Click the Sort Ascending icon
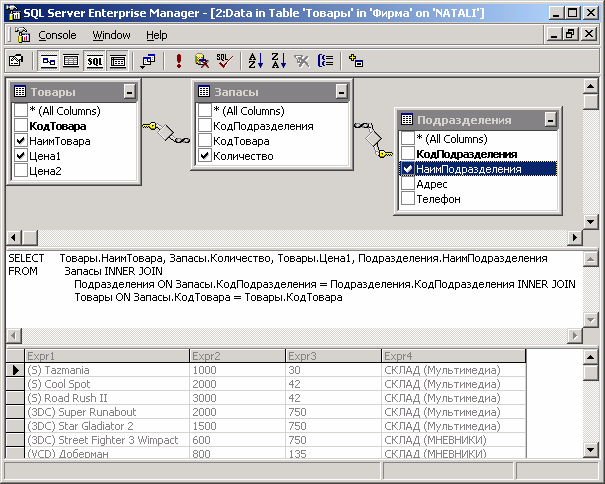Screen dimensions: 605x484 (x=256, y=61)
